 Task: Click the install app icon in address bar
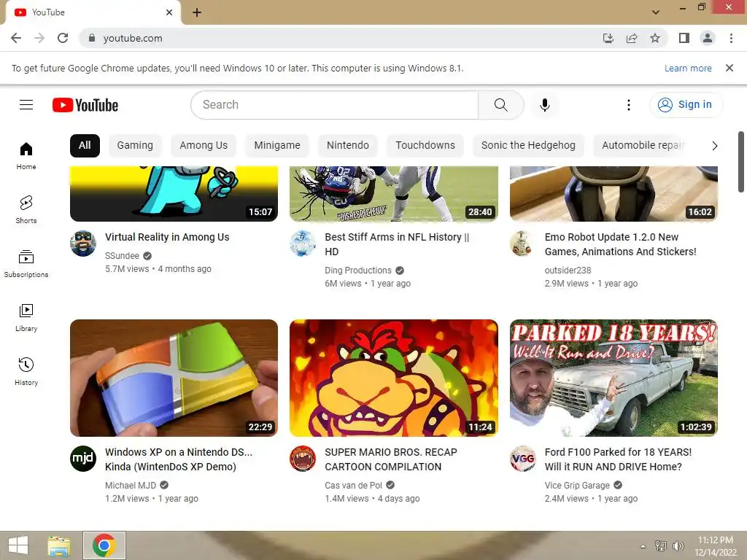click(x=608, y=38)
